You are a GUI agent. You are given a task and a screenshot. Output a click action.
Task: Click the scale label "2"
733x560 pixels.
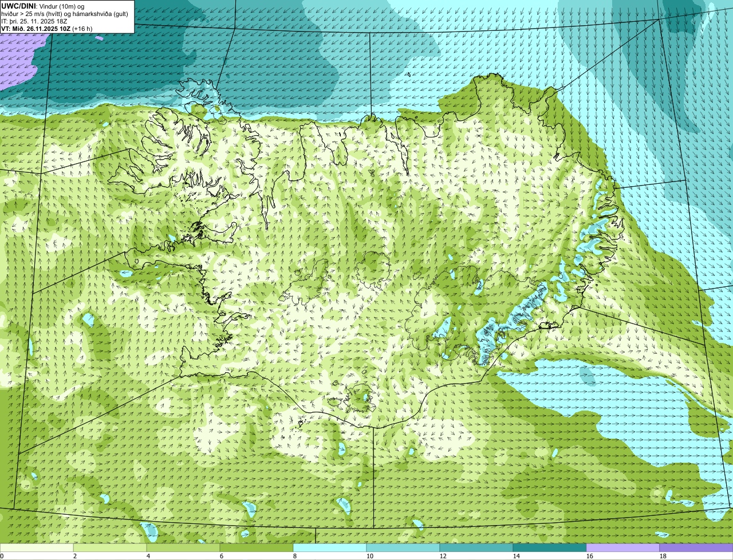pyautogui.click(x=75, y=556)
